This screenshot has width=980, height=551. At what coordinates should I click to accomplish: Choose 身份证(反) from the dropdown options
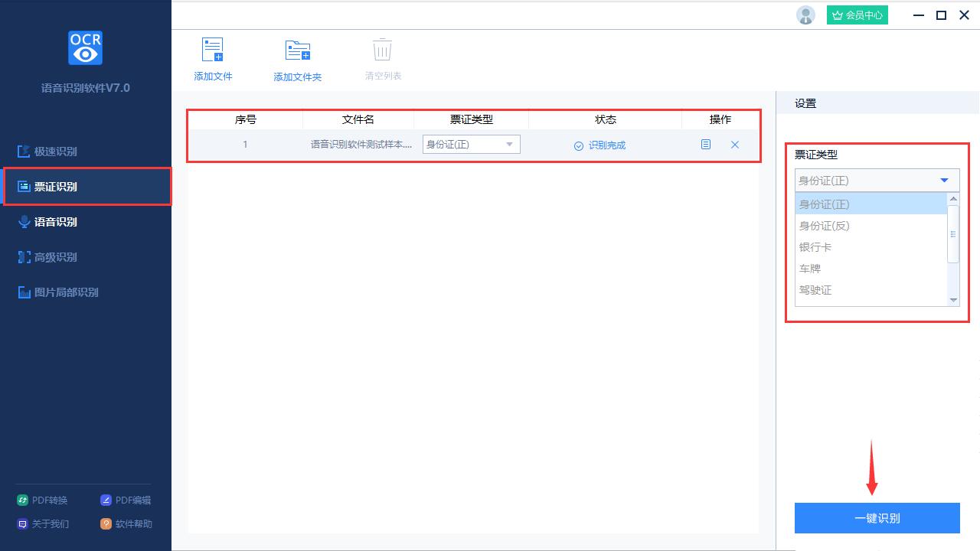[x=825, y=225]
